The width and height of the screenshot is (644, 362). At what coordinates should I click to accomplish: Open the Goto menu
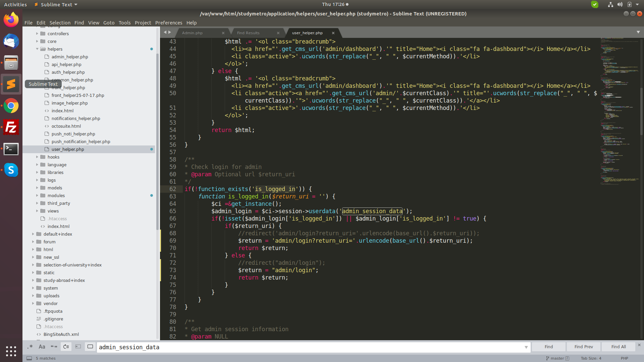coord(109,23)
